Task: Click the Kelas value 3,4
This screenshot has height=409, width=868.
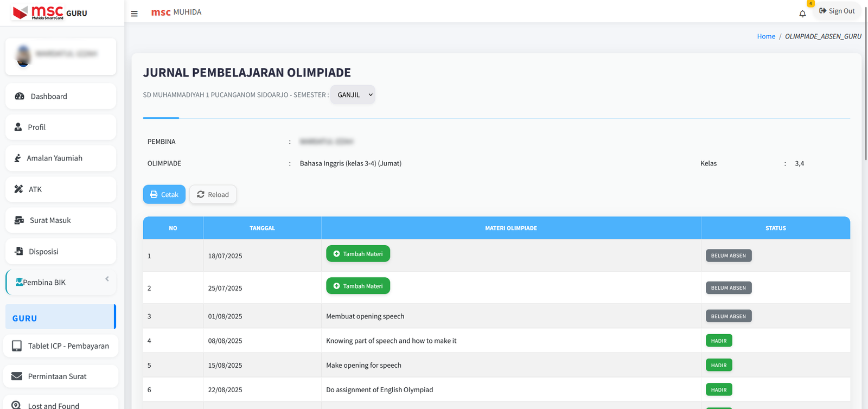Action: 800,163
